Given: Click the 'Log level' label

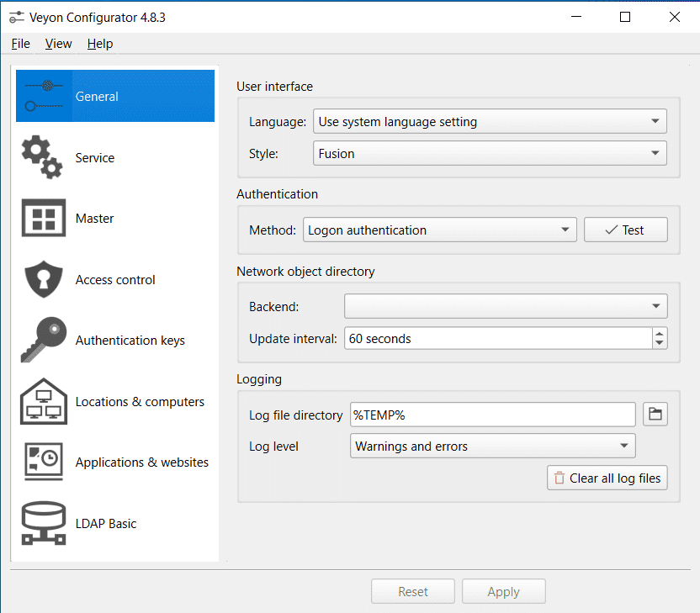Looking at the screenshot, I should coord(273,447).
